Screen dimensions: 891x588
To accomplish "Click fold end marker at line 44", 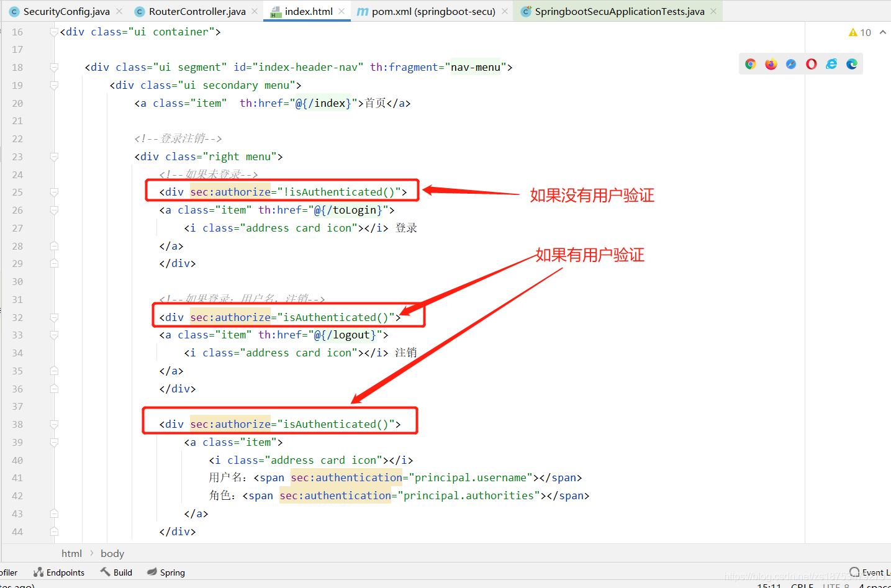I will [x=54, y=531].
